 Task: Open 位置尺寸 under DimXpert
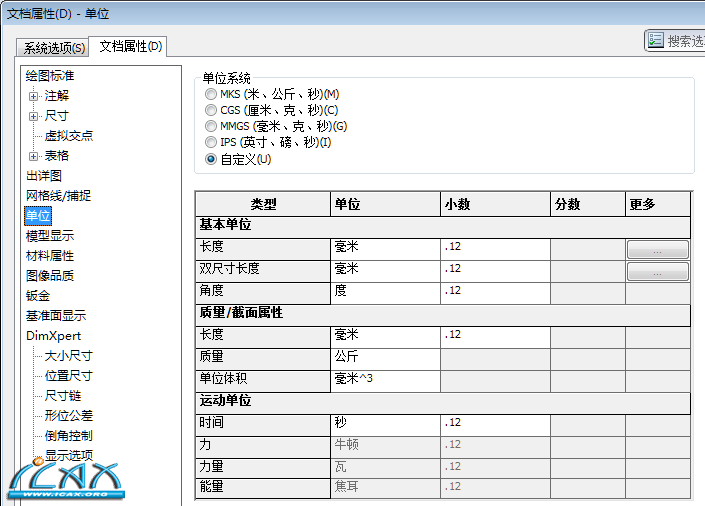point(69,376)
